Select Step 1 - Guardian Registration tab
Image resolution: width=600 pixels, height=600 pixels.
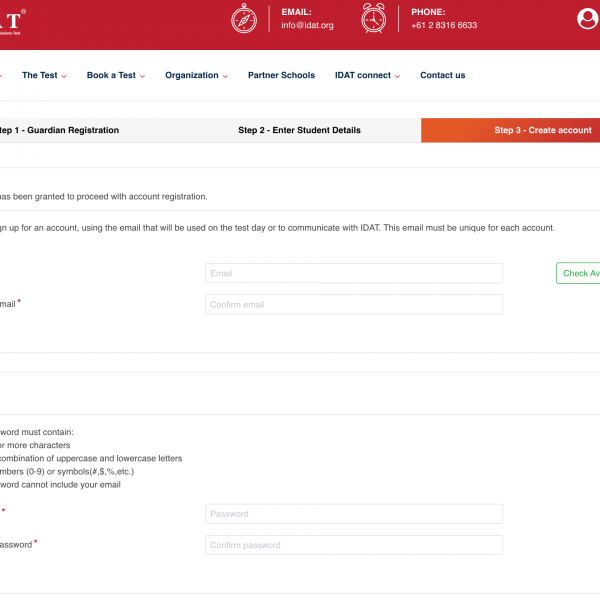58,130
